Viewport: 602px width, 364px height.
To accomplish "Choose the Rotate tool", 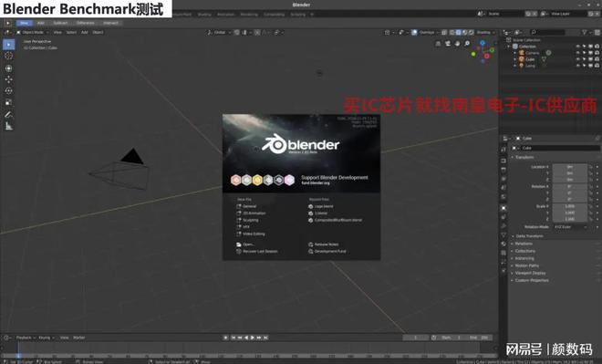I will (8, 90).
